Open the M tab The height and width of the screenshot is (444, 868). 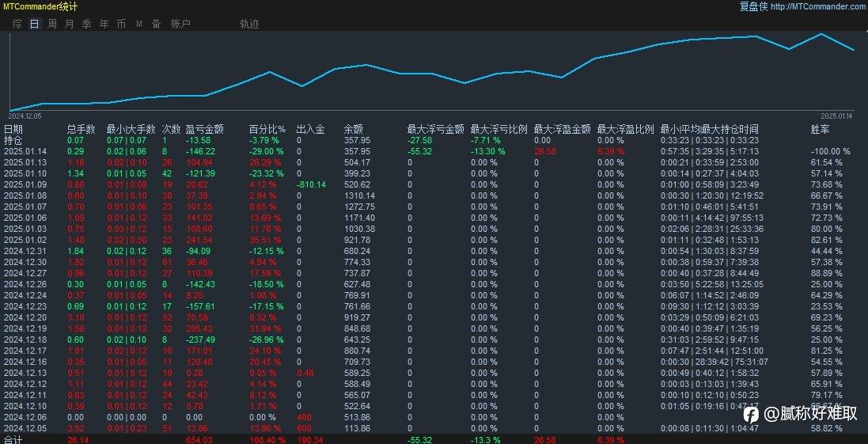[x=139, y=24]
